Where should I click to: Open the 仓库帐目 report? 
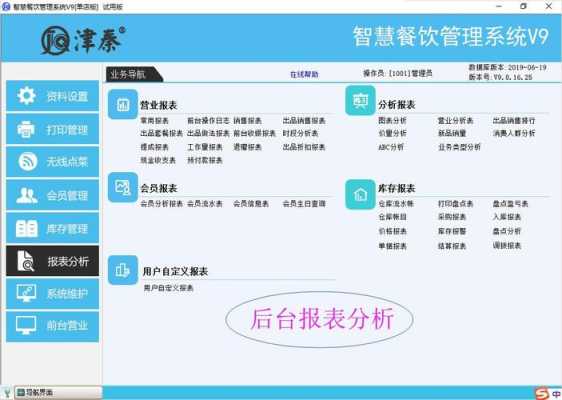click(x=392, y=217)
